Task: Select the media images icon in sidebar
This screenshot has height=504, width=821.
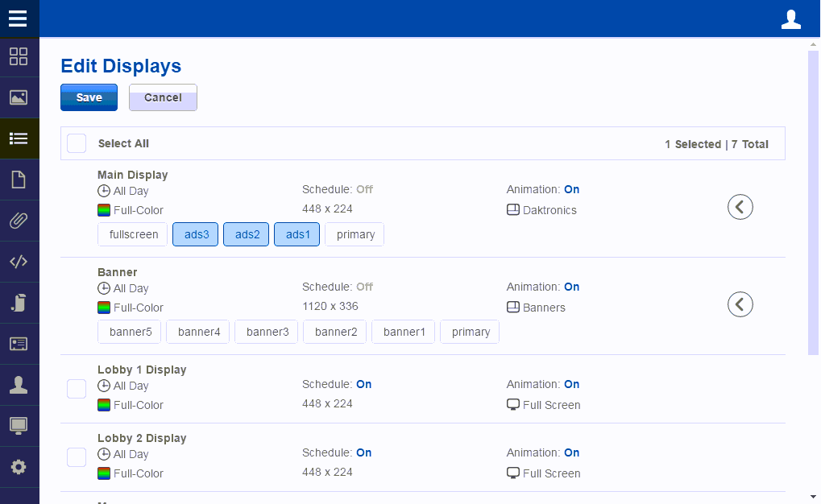Action: point(19,97)
